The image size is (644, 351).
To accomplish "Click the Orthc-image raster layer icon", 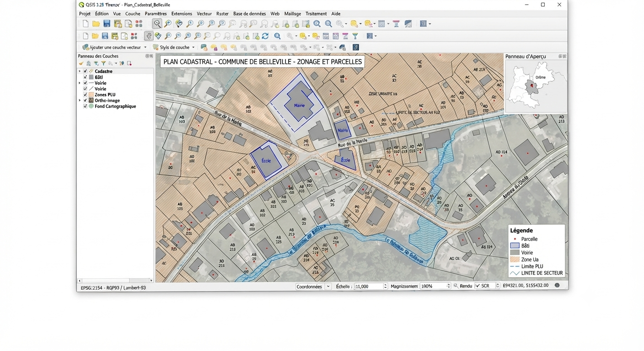I will pyautogui.click(x=91, y=100).
